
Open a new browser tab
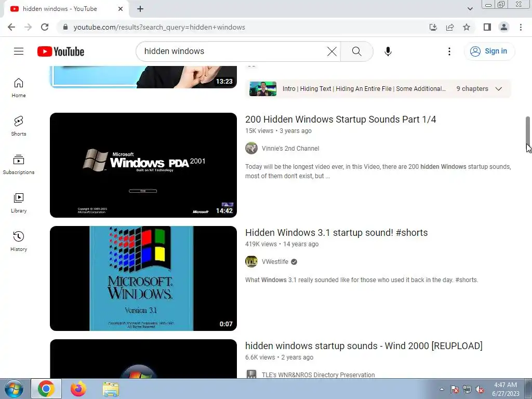[140, 9]
